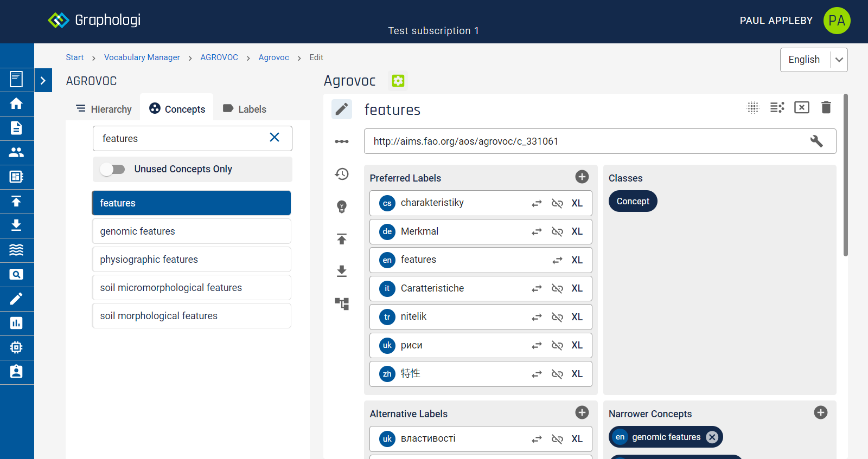Open the PA user avatar menu
The height and width of the screenshot is (459, 868).
[837, 21]
